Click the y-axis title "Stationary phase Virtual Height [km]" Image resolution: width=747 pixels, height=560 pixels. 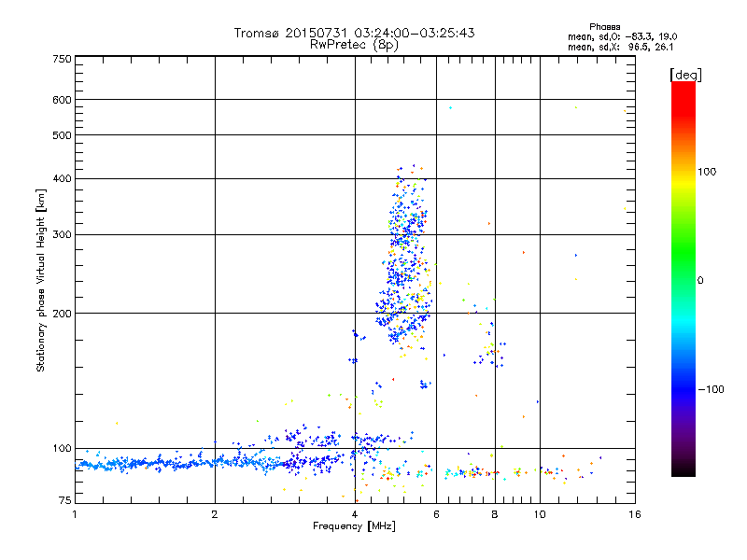[41, 280]
